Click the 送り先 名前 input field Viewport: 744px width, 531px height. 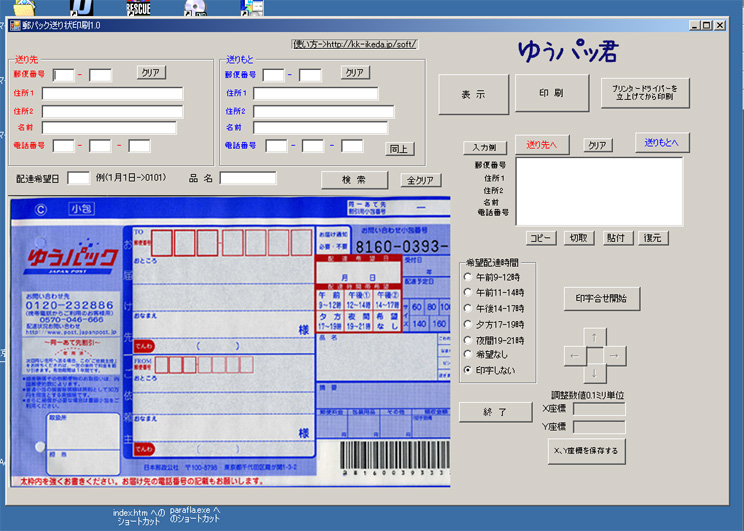tap(109, 128)
